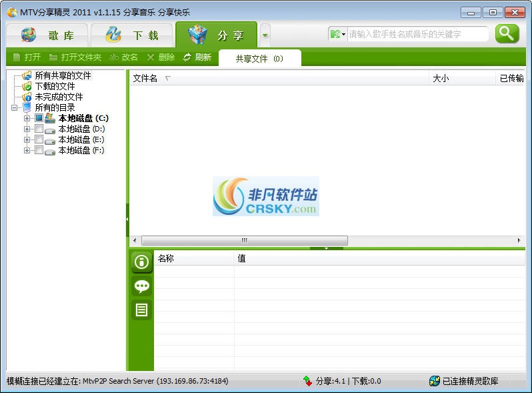Collapse the bottom details panel with splitter arrow

coord(326,248)
